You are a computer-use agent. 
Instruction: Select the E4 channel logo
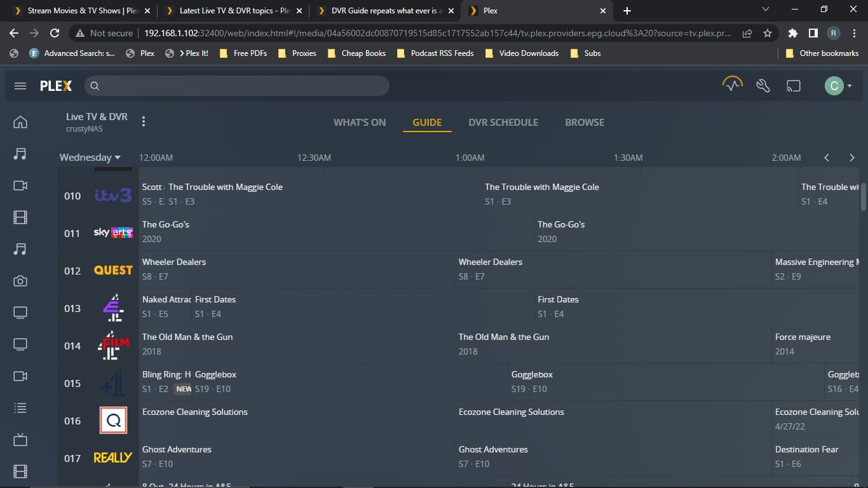tap(113, 308)
